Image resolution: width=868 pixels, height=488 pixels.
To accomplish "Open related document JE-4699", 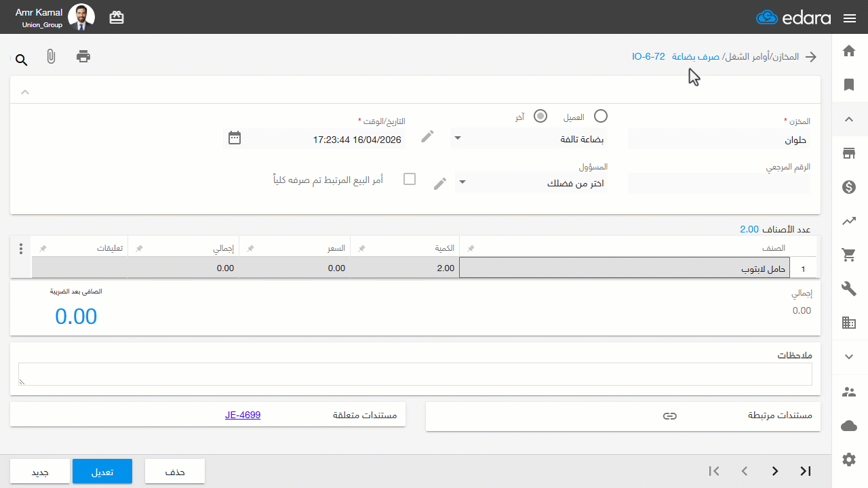I will point(243,415).
